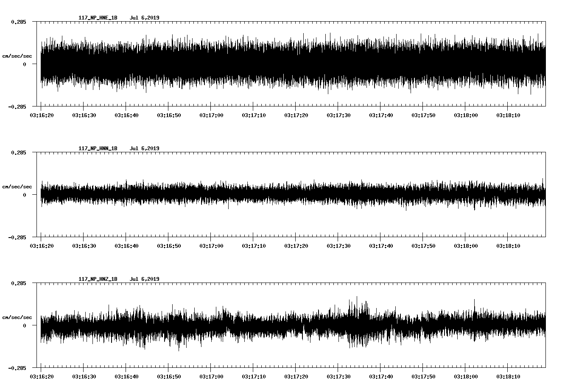Pick the 03:18:00 timestamp below HNZ plot

466,376
